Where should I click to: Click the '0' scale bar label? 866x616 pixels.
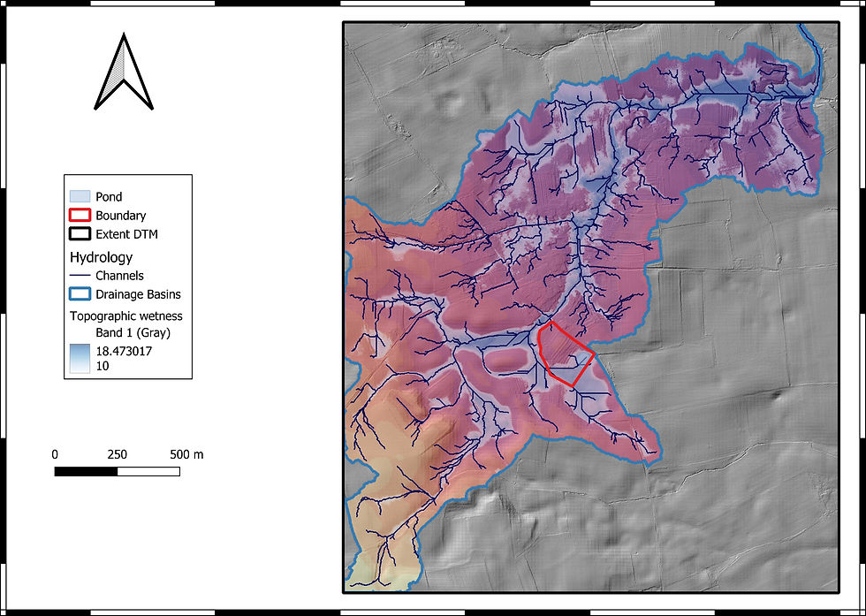click(x=55, y=454)
